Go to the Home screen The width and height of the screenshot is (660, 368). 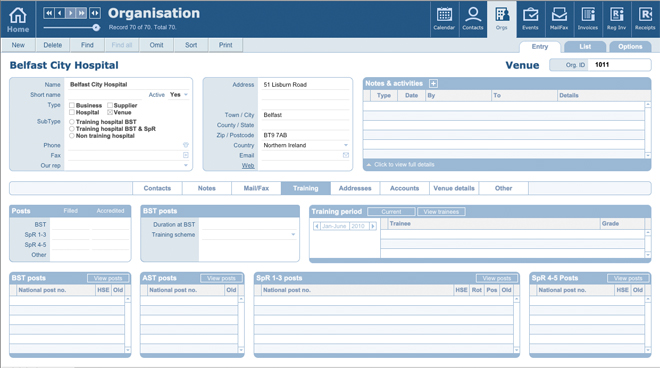18,20
